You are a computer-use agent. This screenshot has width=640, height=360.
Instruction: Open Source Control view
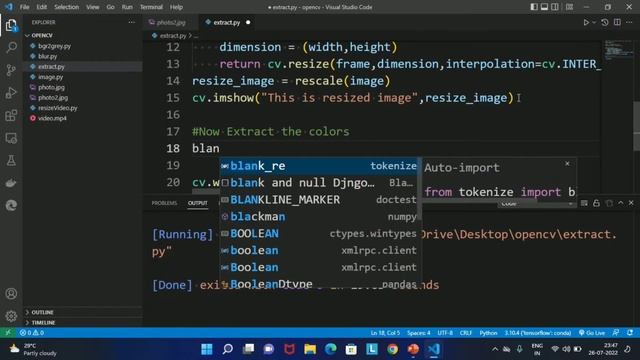(11, 70)
